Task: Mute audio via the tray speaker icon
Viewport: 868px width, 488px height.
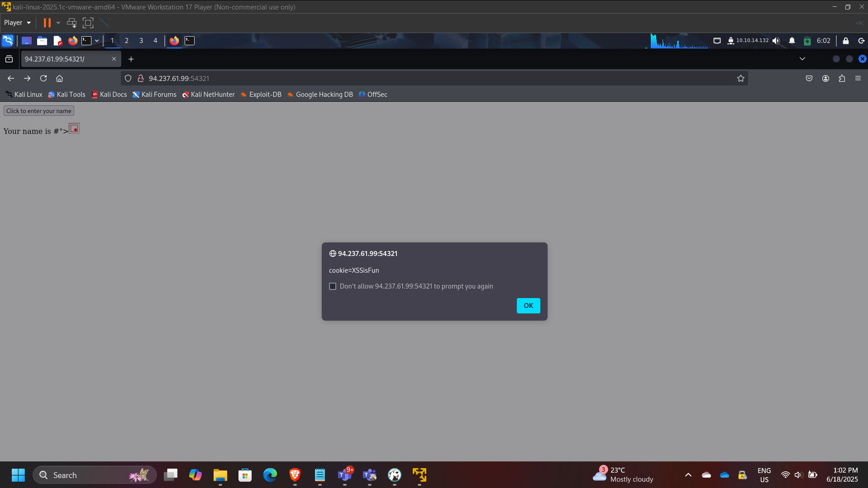Action: pyautogui.click(x=776, y=41)
